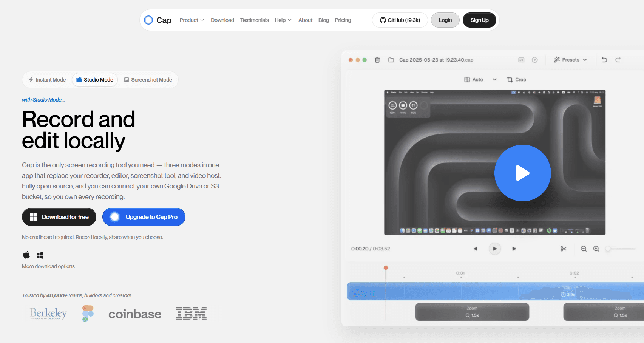Open the Download nav link
Viewport: 644px width, 343px height.
222,20
